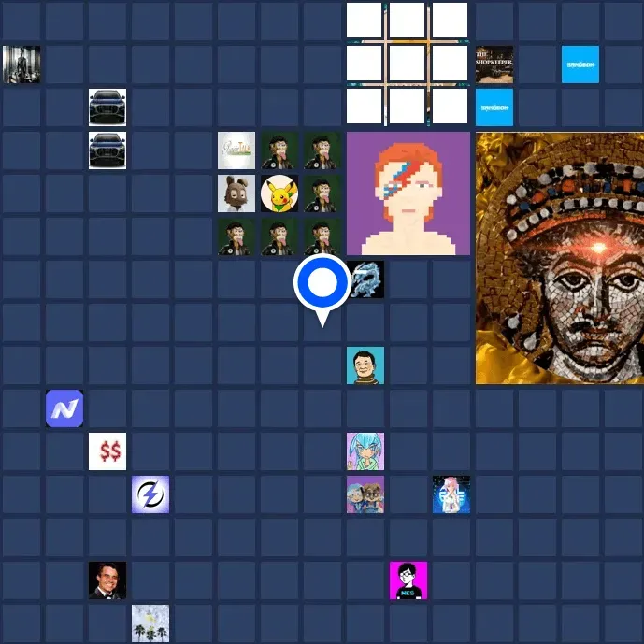The height and width of the screenshot is (644, 644).
Task: Open the blue N logo tile
Action: [x=64, y=408]
